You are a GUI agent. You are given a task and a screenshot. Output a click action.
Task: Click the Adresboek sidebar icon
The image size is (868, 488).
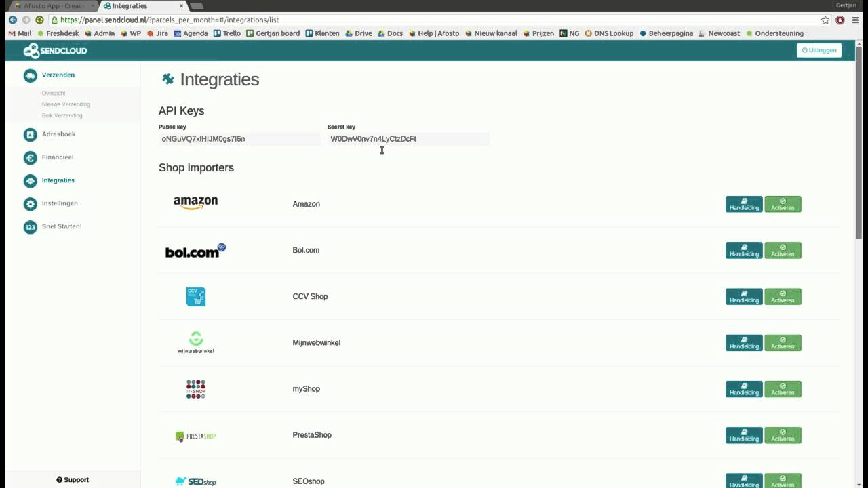click(30, 135)
